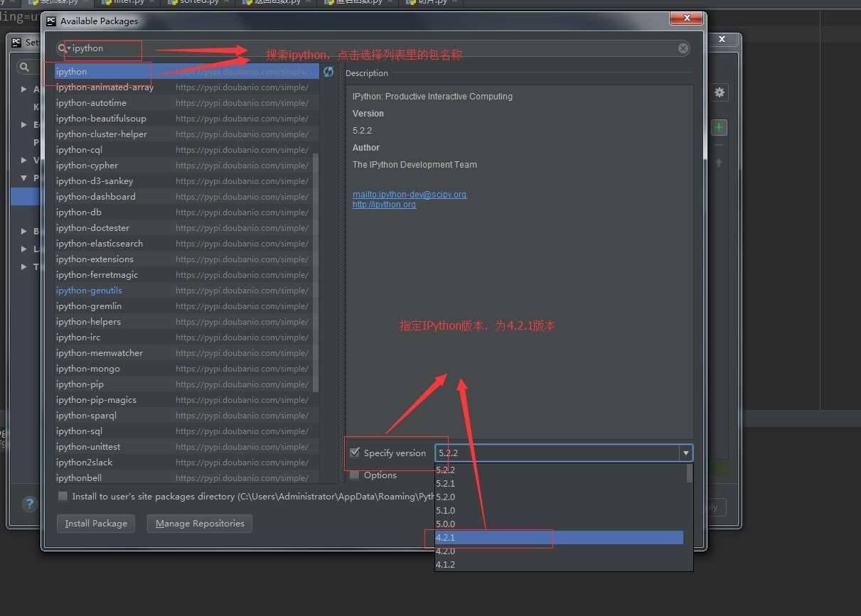Open help with the question mark icon
Screen dimensions: 861x616
coord(29,504)
